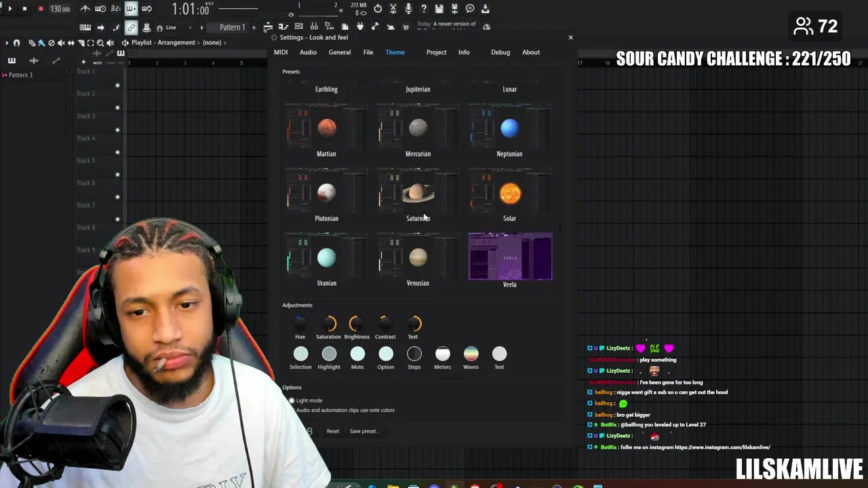
Task: Open the shopping cart content shop icon
Action: point(406,27)
